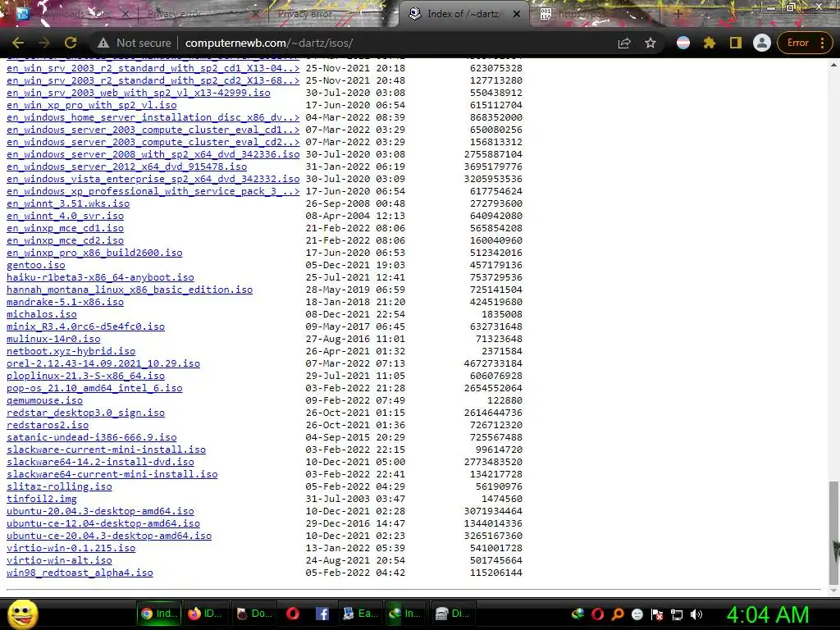Switch to the https:// tab at far right
Screen dimensions: 840x630
[595, 14]
